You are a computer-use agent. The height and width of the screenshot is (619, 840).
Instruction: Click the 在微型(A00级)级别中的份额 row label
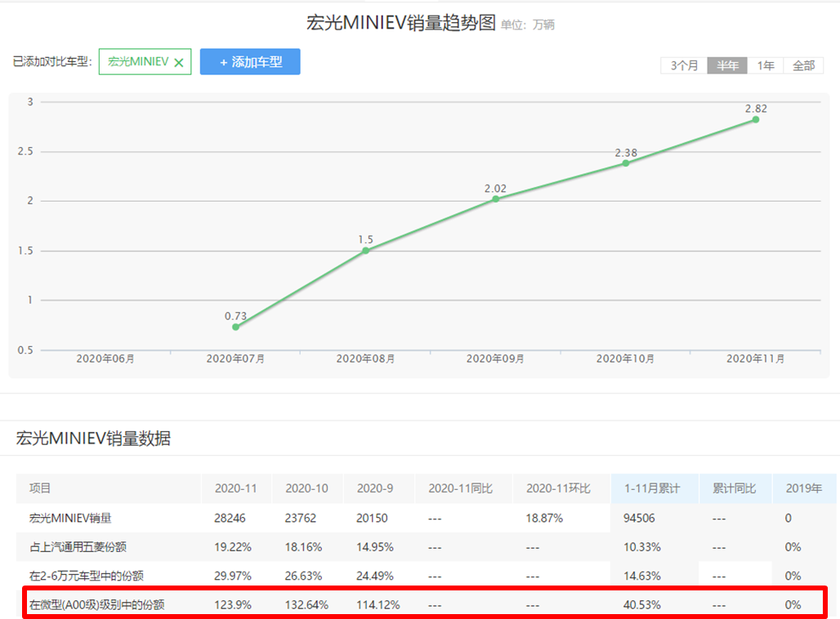click(x=97, y=605)
